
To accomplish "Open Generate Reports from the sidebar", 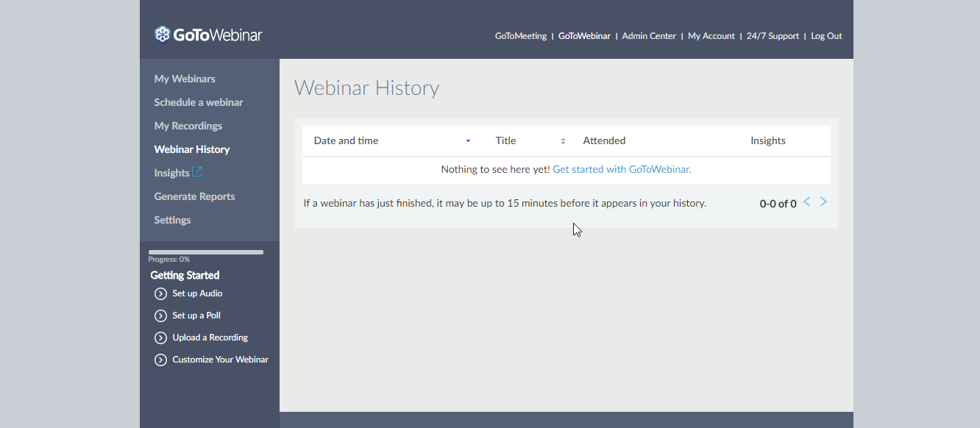I will (194, 196).
